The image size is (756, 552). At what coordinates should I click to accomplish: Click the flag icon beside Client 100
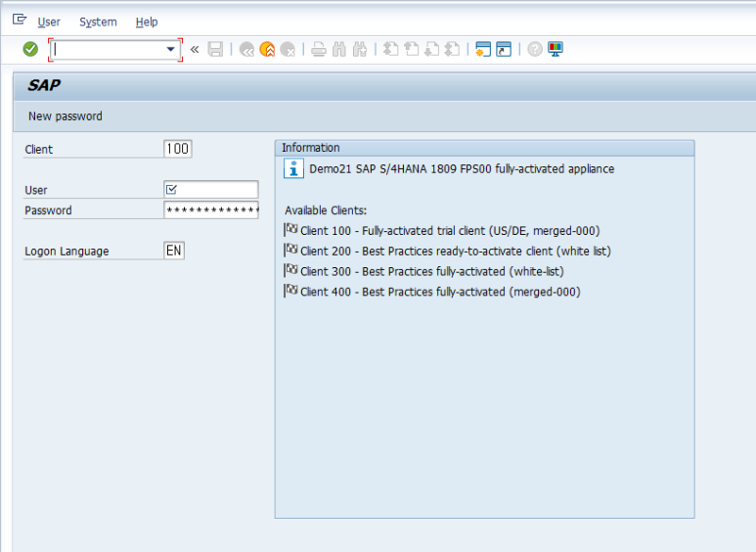coord(291,230)
